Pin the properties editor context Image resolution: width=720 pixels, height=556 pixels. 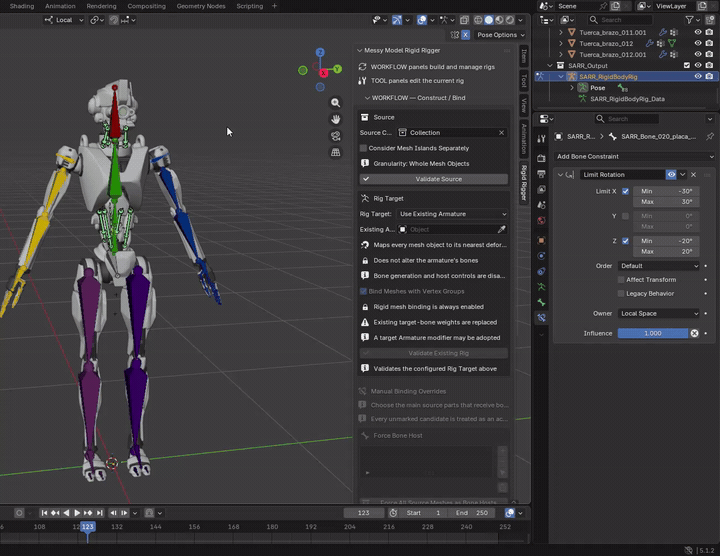[x=710, y=136]
